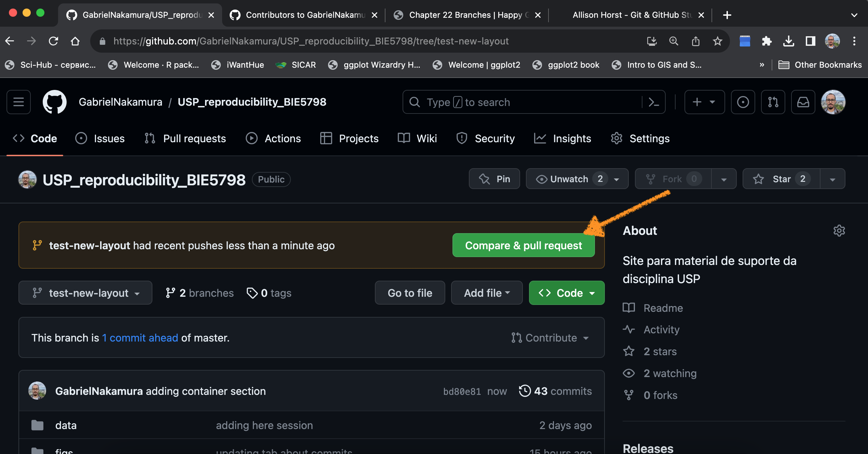868x454 pixels.
Task: Open the Wiki tab
Action: coord(417,138)
